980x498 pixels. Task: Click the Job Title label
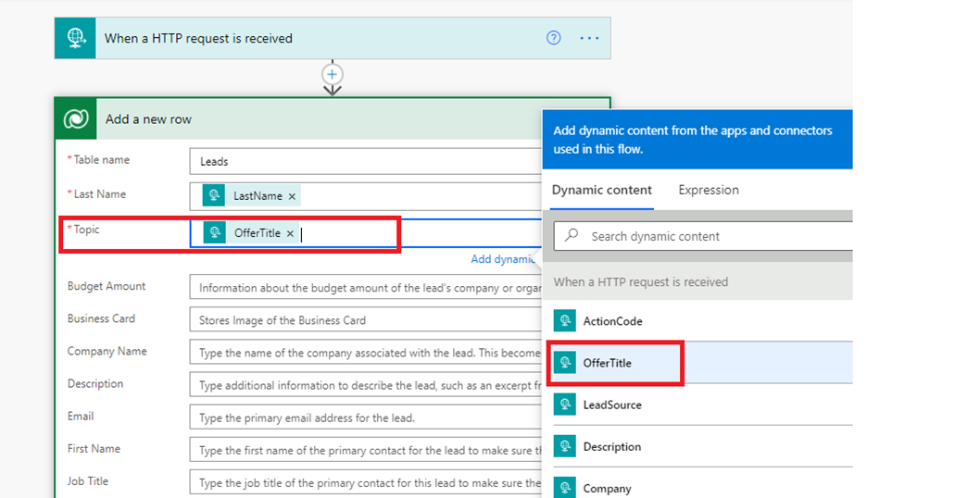point(87,480)
